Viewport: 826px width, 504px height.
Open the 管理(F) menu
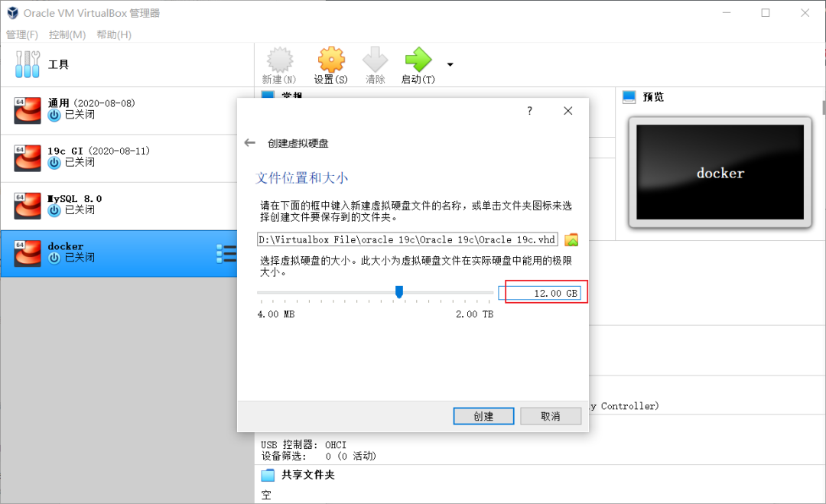tap(22, 34)
